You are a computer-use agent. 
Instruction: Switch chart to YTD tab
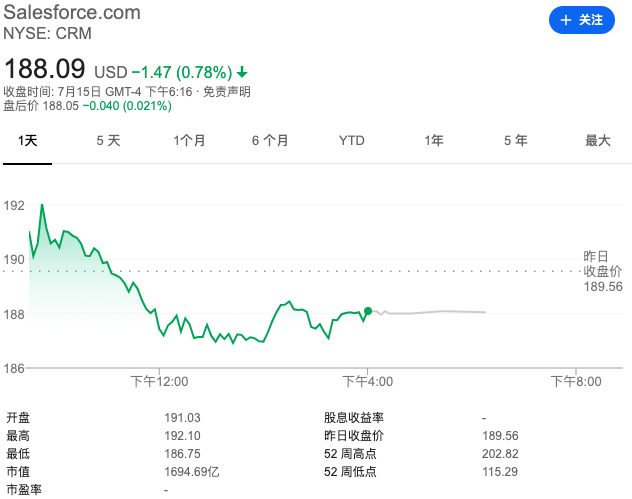(351, 141)
